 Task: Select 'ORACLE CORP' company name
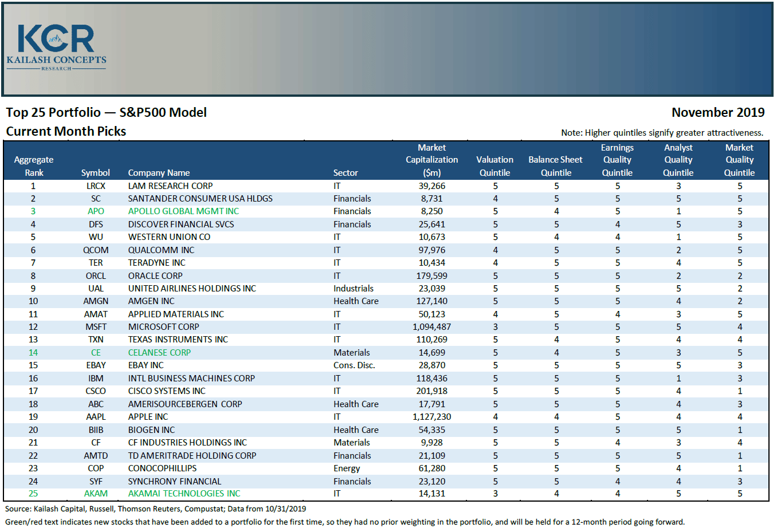155,276
